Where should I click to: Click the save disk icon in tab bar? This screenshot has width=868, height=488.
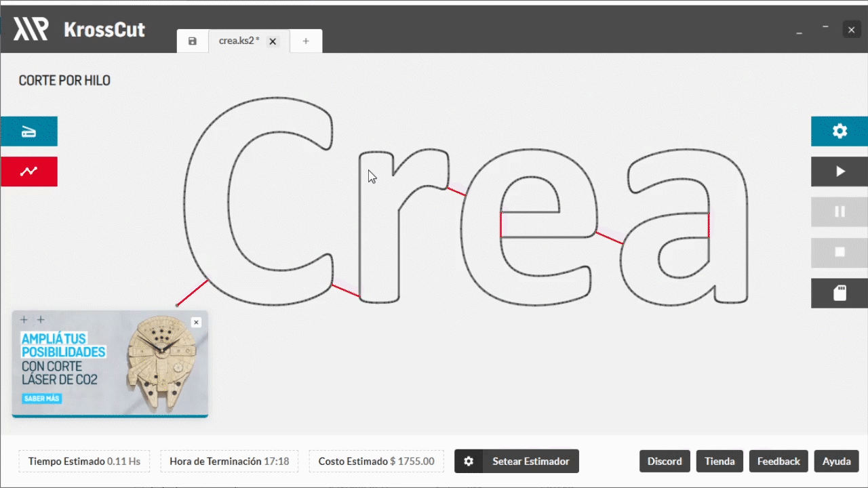click(193, 41)
